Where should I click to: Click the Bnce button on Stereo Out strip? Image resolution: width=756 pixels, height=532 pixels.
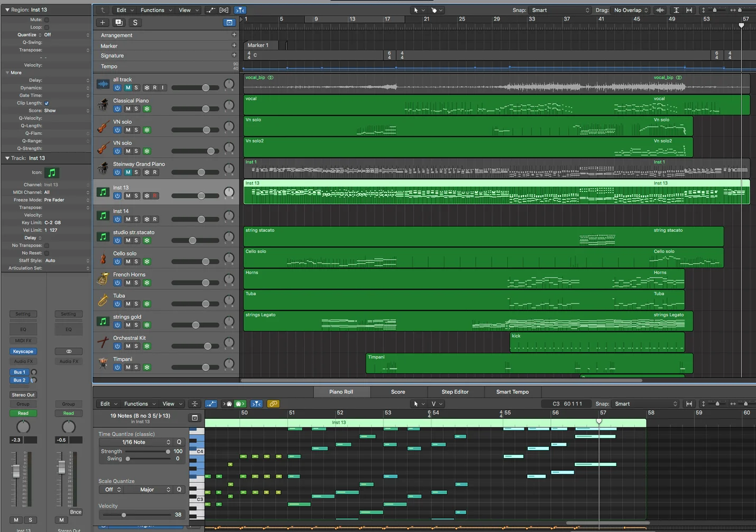pos(76,512)
